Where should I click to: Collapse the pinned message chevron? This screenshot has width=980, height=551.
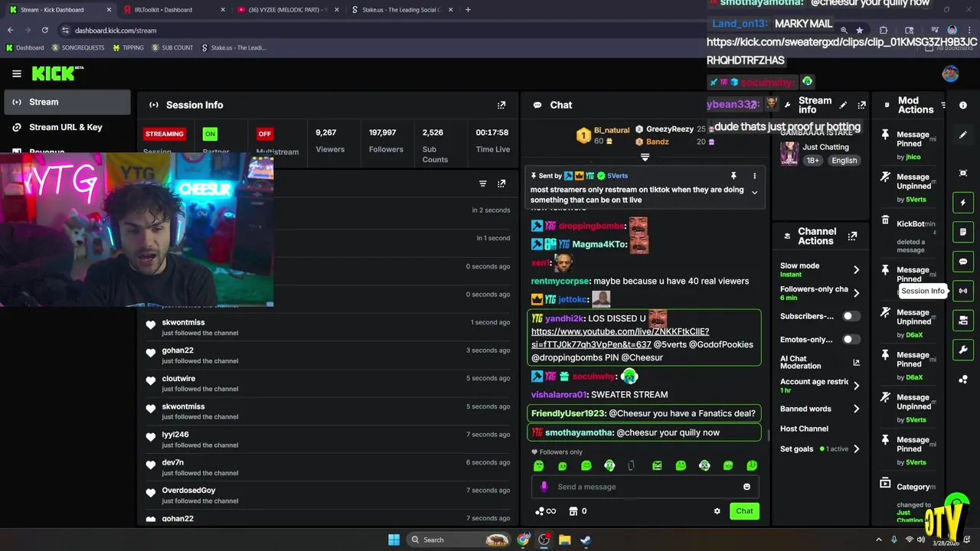[x=754, y=193]
